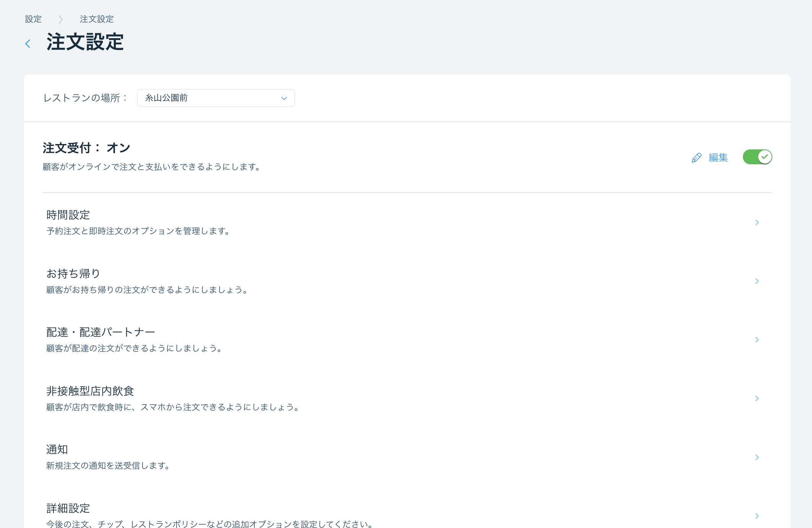Click the dropdown arrow next to 糸山公園前
812x528 pixels.
pos(284,98)
